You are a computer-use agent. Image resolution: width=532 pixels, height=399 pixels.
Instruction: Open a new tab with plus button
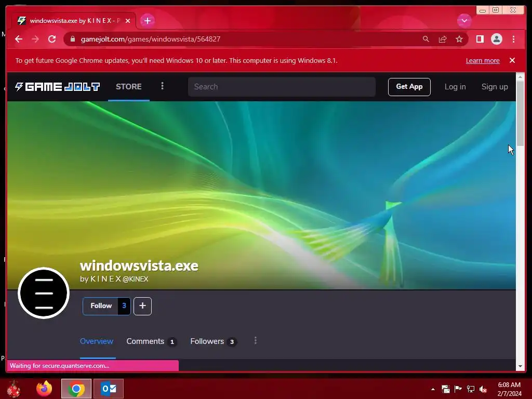click(x=147, y=21)
